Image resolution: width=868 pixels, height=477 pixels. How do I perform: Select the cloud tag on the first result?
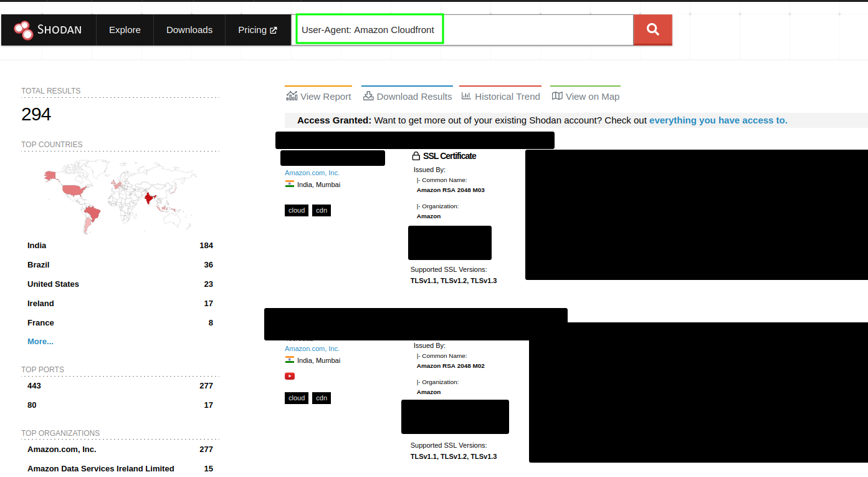pos(296,210)
